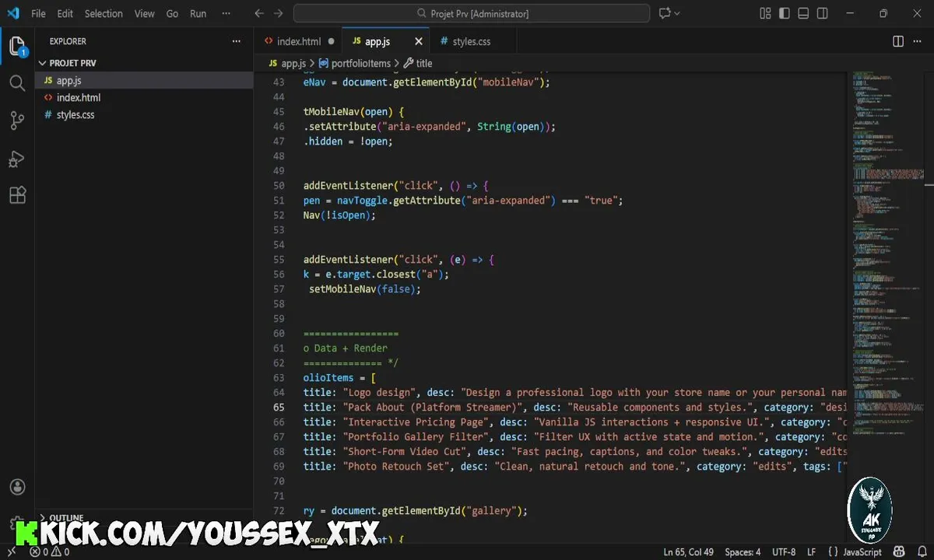Click the VS Code logo icon

(x=13, y=13)
